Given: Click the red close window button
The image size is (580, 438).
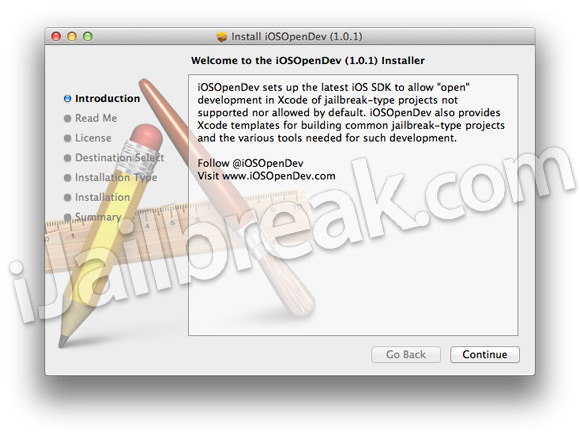Looking at the screenshot, I should (56, 36).
